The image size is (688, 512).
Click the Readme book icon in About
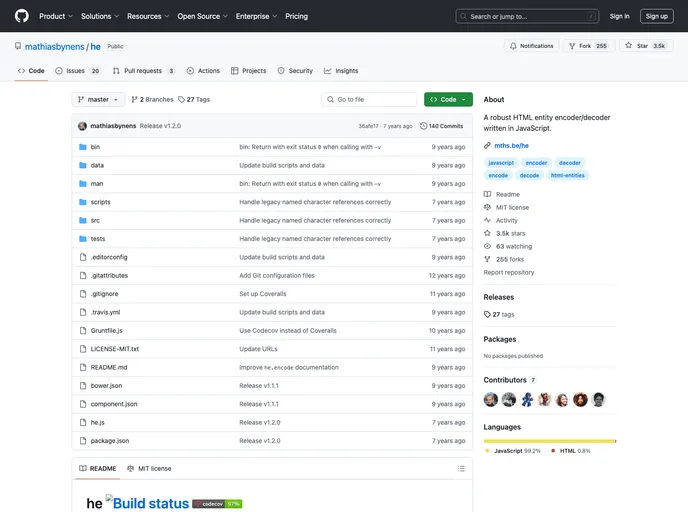[x=487, y=194]
